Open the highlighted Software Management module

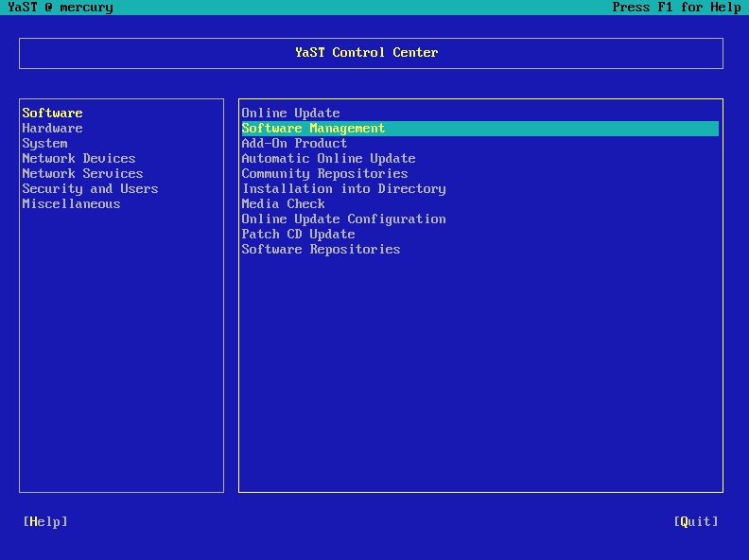coord(480,129)
